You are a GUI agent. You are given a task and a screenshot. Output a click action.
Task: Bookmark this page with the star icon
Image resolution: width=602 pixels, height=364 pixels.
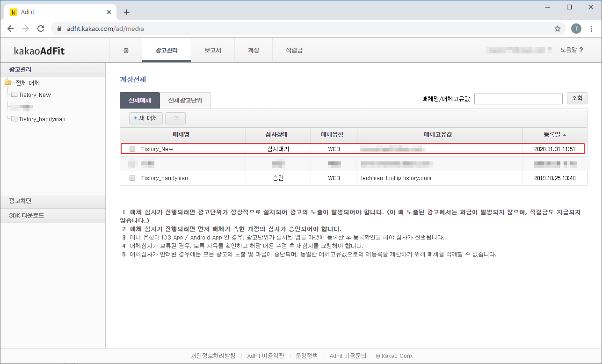[x=558, y=29]
